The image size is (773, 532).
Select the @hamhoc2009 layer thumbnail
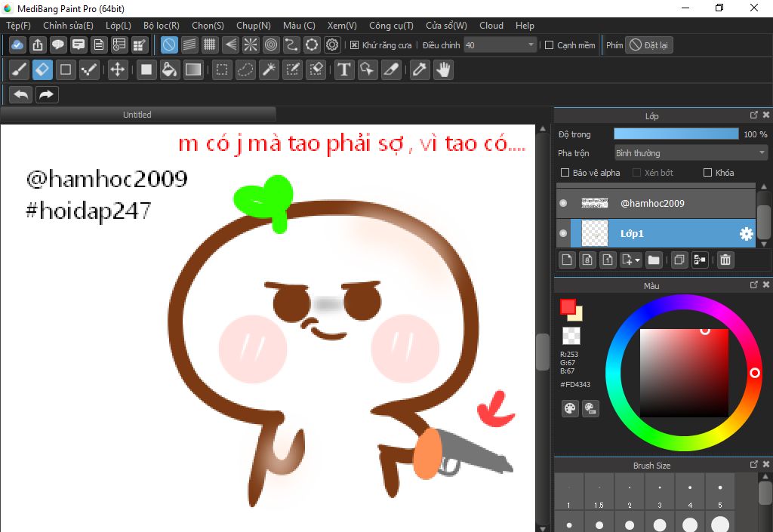(595, 203)
